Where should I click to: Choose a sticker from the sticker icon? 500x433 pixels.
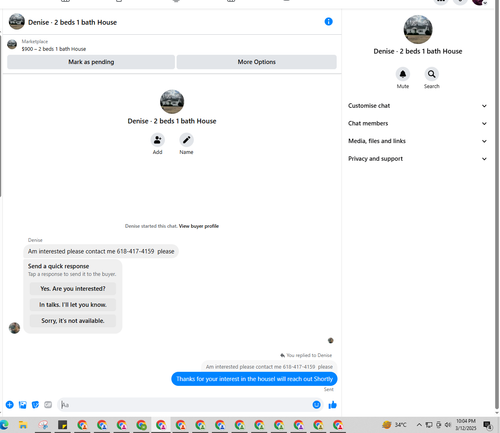click(35, 405)
